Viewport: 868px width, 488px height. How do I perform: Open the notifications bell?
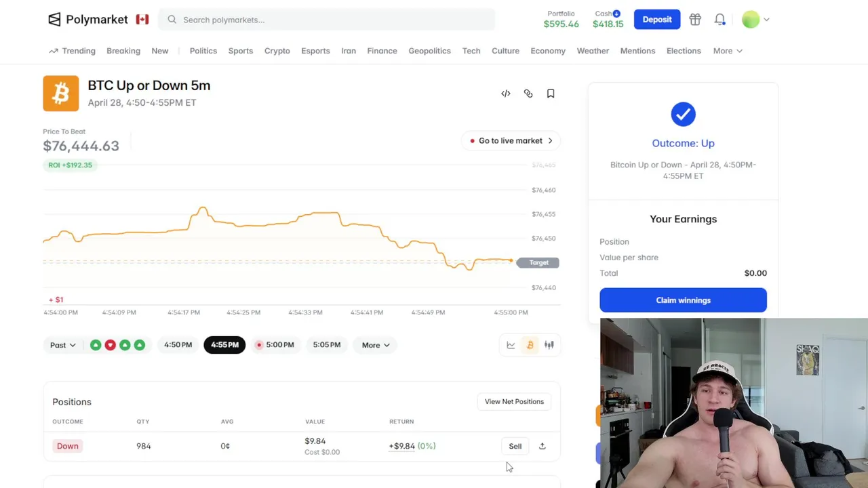719,20
